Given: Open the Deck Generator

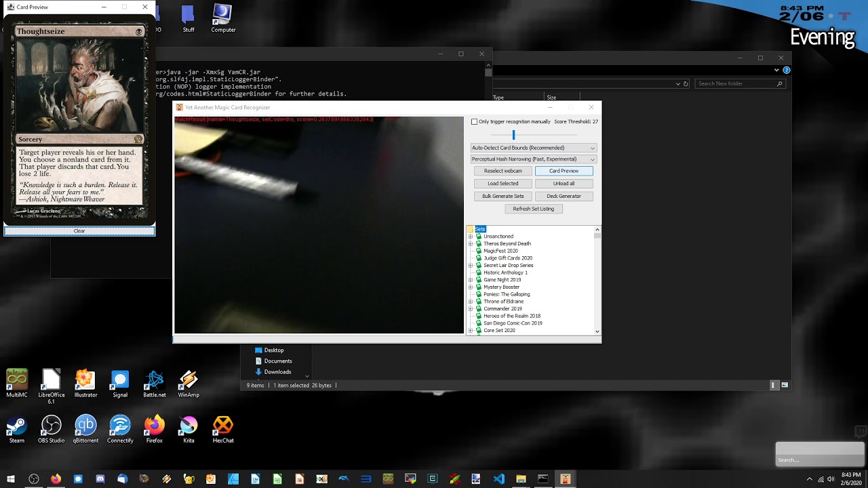Looking at the screenshot, I should pos(564,196).
